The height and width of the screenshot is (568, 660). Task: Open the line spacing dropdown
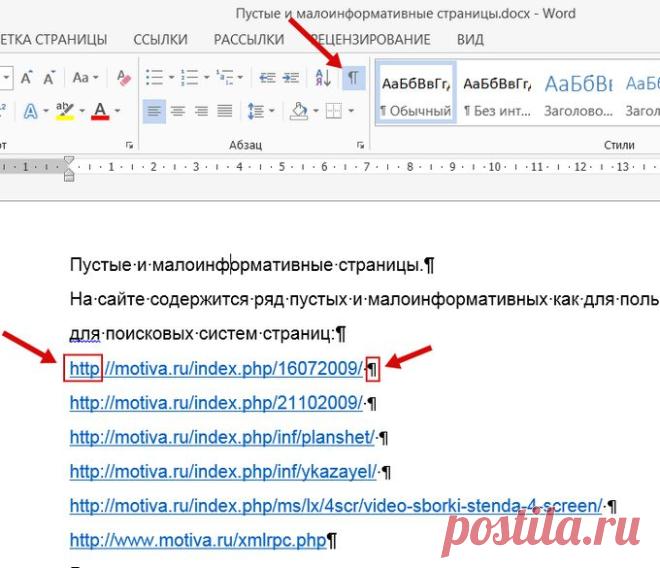point(261,112)
